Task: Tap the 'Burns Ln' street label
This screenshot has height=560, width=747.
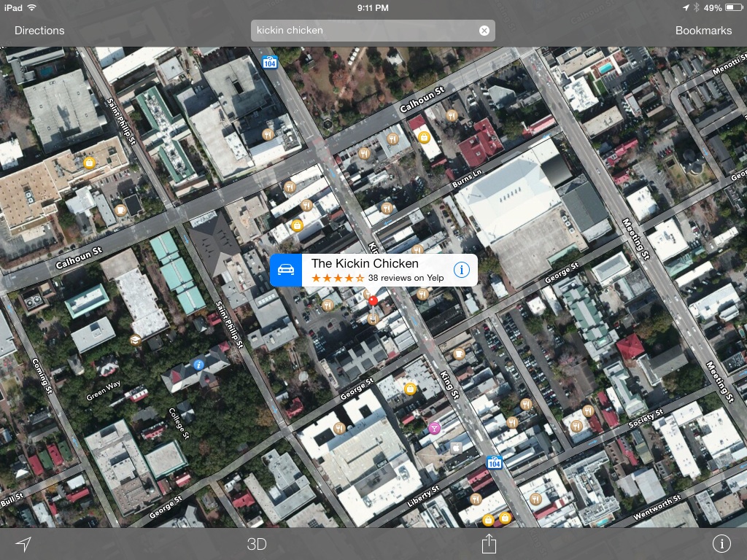Action: tap(467, 178)
